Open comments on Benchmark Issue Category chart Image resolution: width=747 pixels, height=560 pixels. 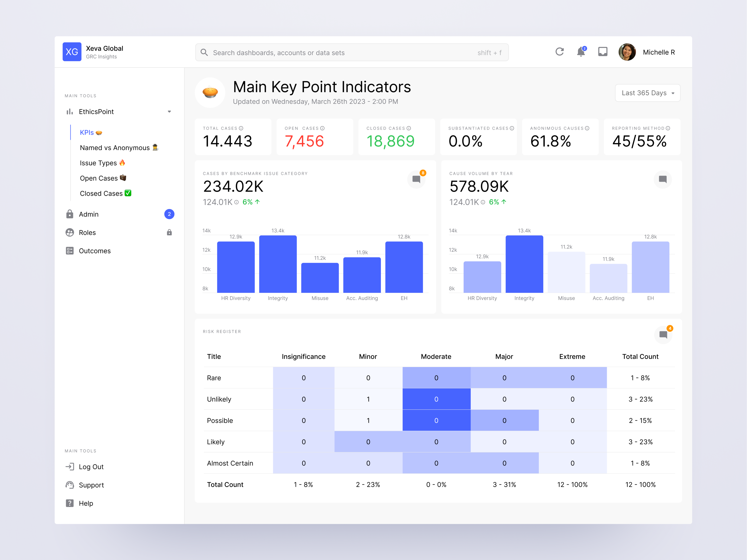(416, 179)
